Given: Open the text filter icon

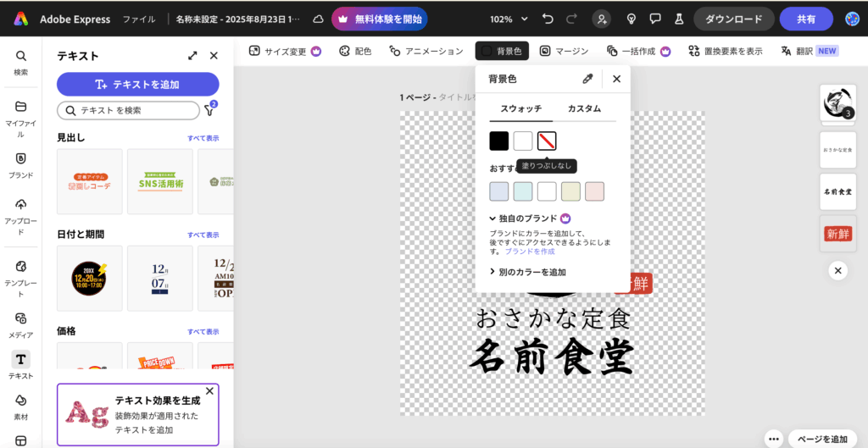Looking at the screenshot, I should 209,110.
